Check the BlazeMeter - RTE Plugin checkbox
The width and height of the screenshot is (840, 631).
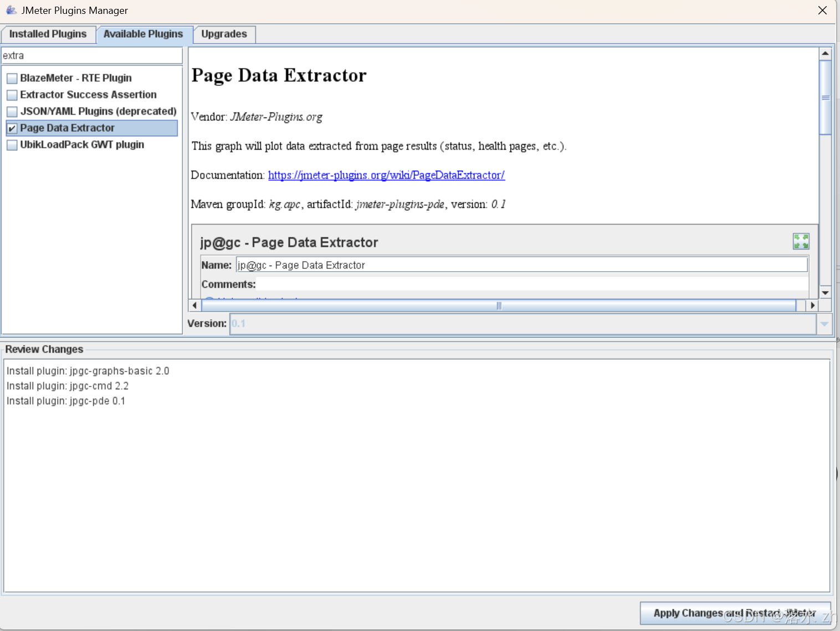(x=12, y=78)
